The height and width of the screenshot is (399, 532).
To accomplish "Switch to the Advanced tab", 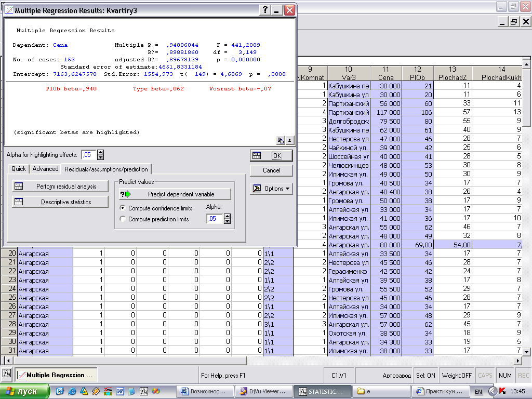I will 45,169.
